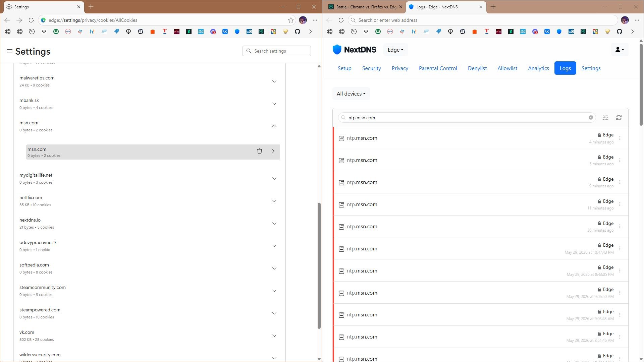This screenshot has width=644, height=362.
Task: Open the Settings hamburger menu
Action: [10, 51]
